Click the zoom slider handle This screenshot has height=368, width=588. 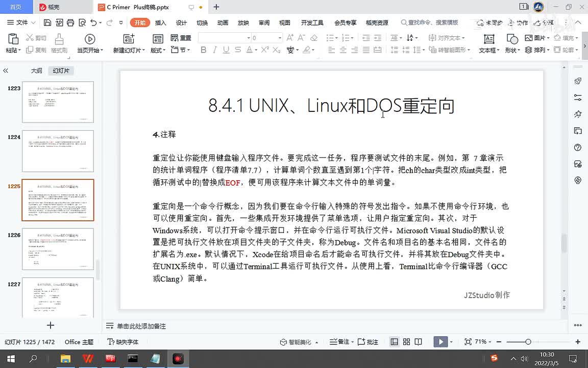[x=528, y=342]
